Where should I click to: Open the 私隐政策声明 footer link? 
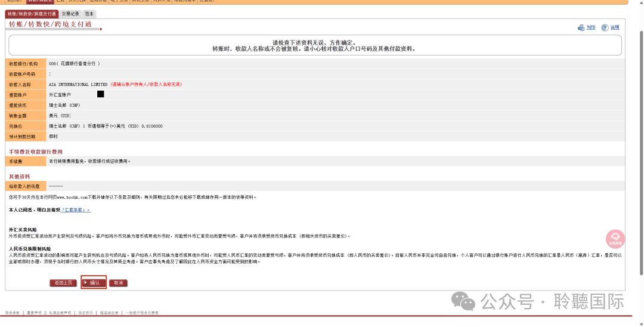[x=60, y=313]
